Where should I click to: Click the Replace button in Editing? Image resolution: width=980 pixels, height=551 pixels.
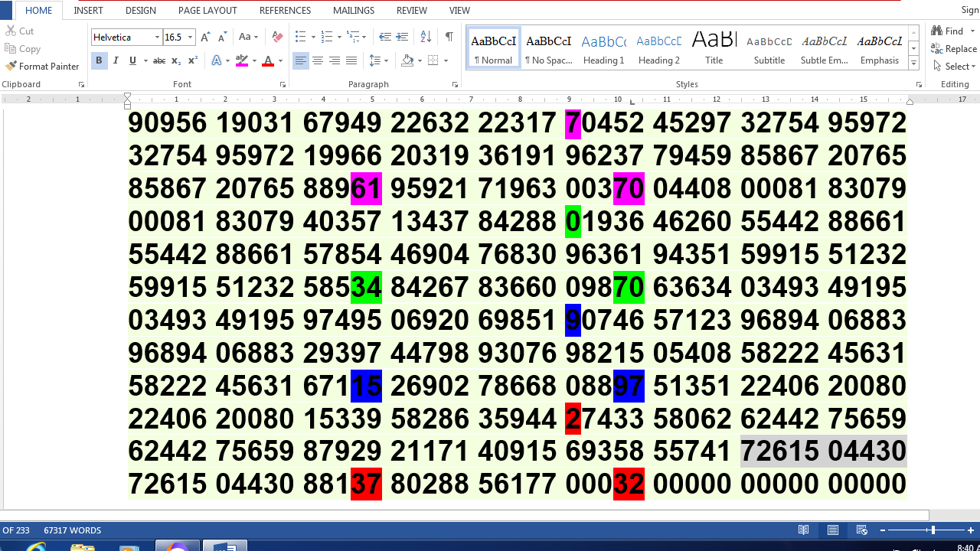point(954,49)
